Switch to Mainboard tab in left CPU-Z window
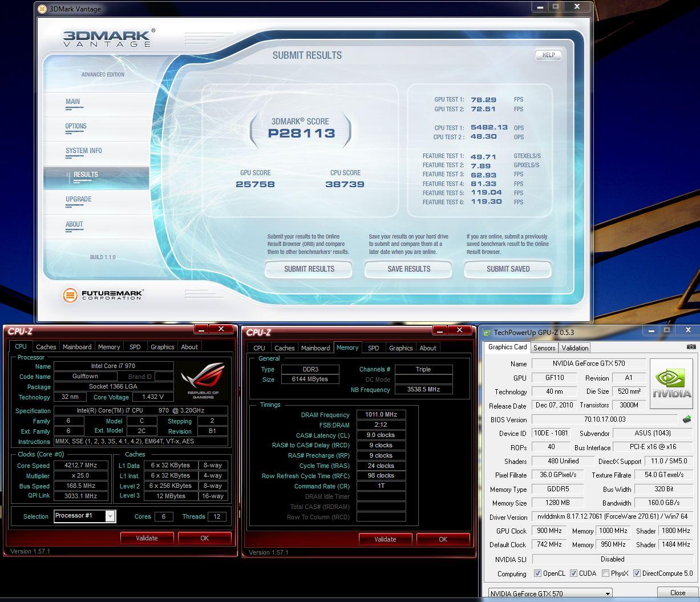 pyautogui.click(x=77, y=347)
